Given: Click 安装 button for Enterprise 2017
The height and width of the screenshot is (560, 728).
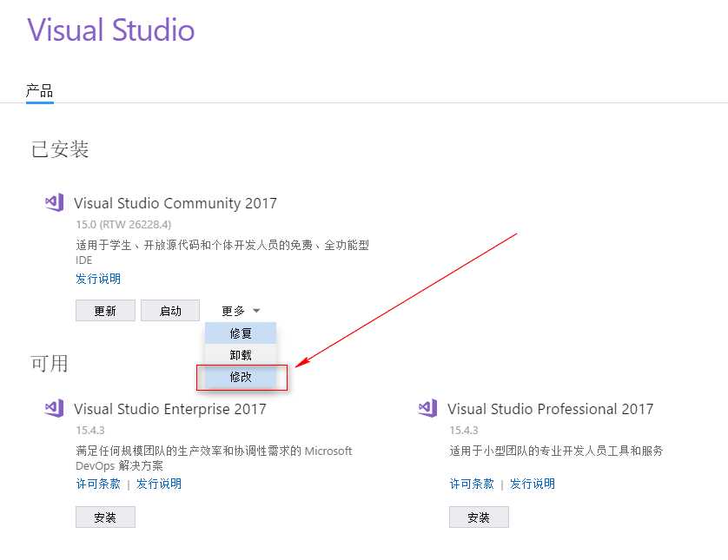Looking at the screenshot, I should [105, 517].
